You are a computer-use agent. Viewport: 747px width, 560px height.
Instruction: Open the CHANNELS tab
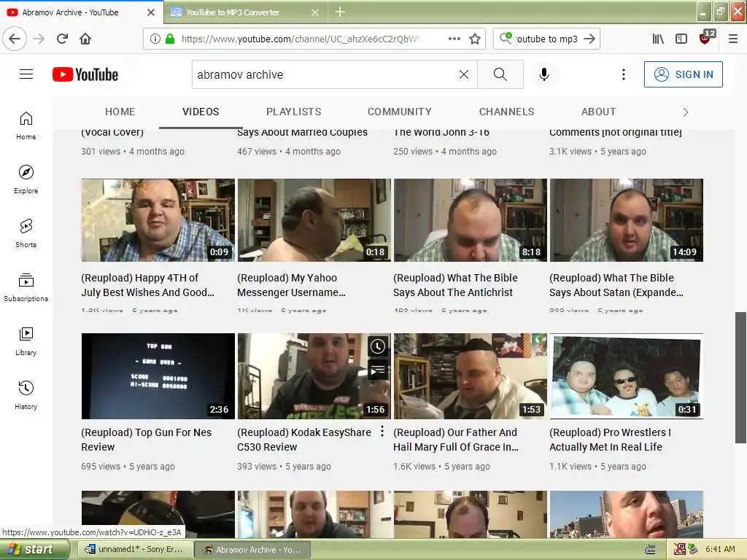(x=506, y=112)
